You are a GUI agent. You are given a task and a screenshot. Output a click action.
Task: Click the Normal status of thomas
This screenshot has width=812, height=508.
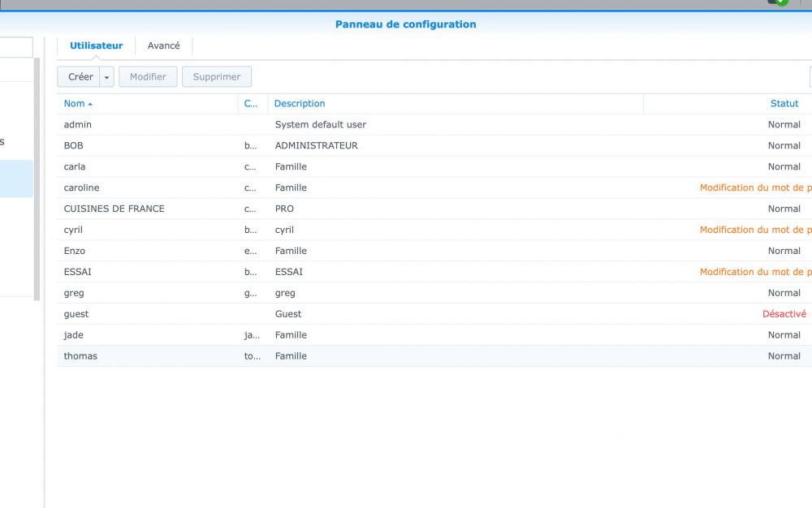[784, 356]
